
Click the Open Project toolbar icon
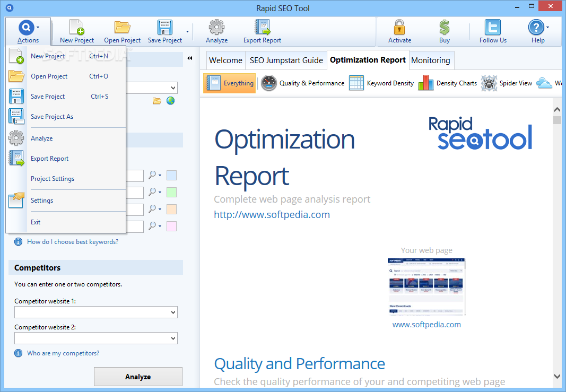coord(122,27)
